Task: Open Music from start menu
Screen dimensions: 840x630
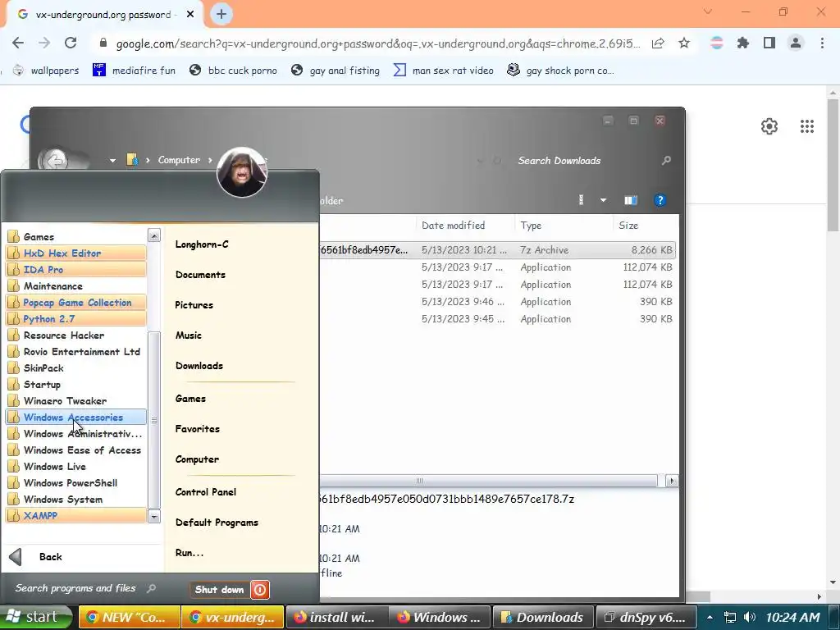Action: point(189,336)
